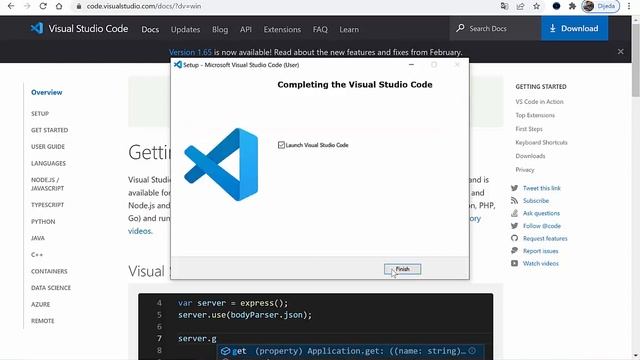Click the browser forward arrow

[x=27, y=6]
